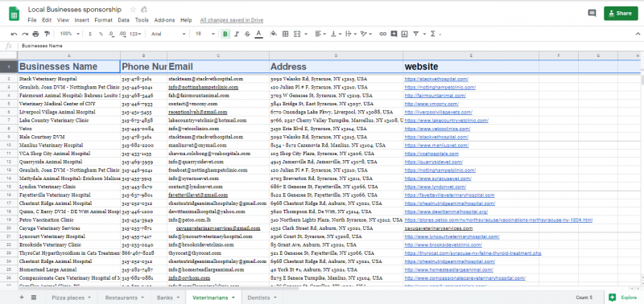Toggle italic formatting

tap(236, 34)
